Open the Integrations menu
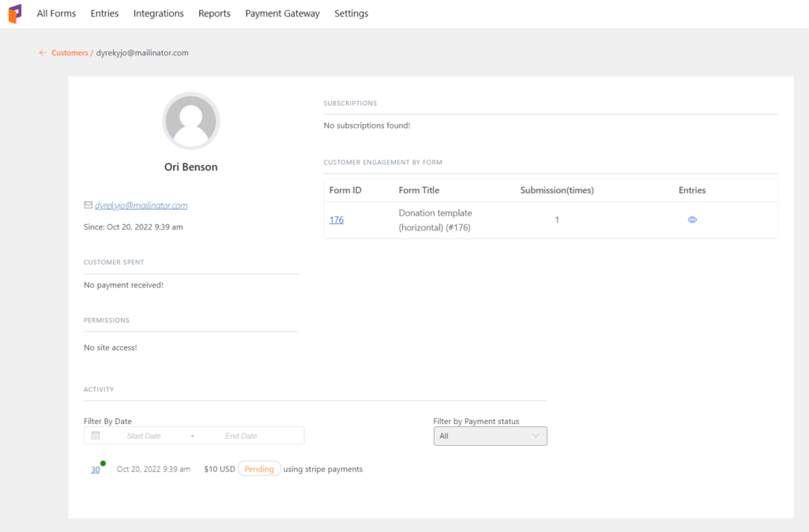Viewport: 809px width, 532px height. [x=158, y=13]
